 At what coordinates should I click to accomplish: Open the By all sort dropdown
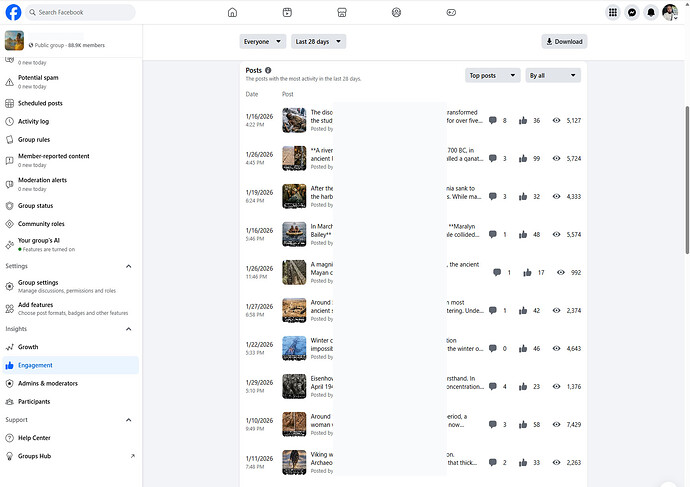(553, 75)
